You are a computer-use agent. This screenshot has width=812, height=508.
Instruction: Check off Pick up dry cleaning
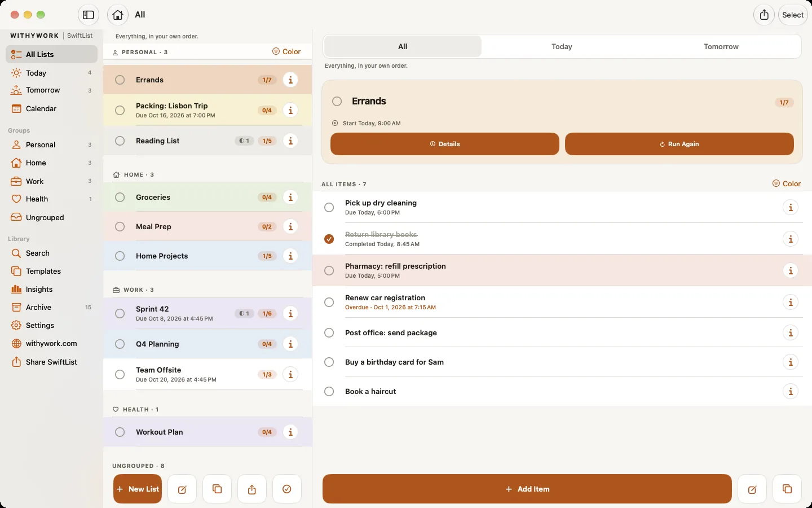(329, 207)
